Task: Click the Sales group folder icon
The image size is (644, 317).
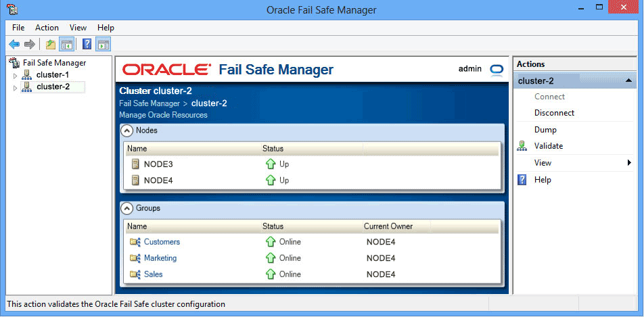Action: click(x=135, y=274)
